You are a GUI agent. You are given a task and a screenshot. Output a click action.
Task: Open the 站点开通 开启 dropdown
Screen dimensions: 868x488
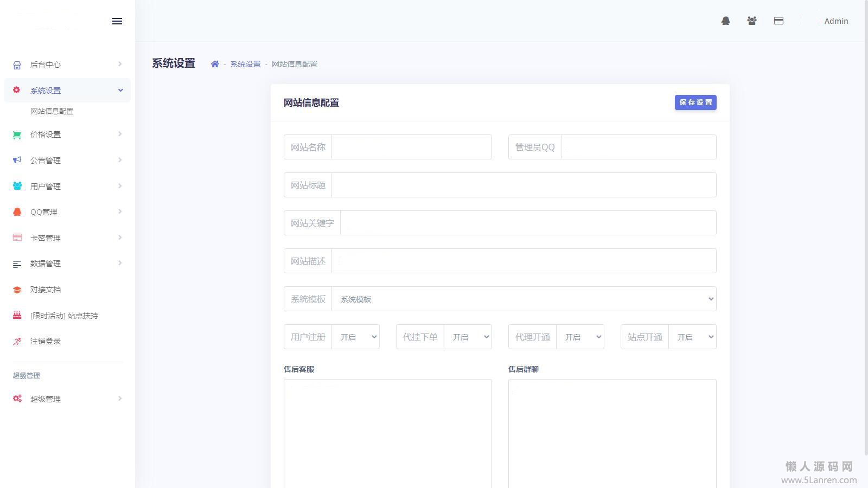click(x=692, y=337)
